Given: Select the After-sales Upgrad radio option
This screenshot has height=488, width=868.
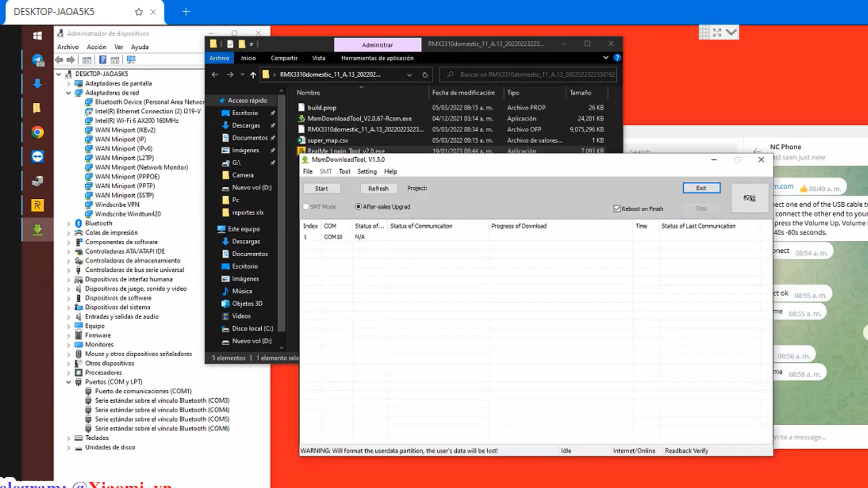Looking at the screenshot, I should click(358, 207).
